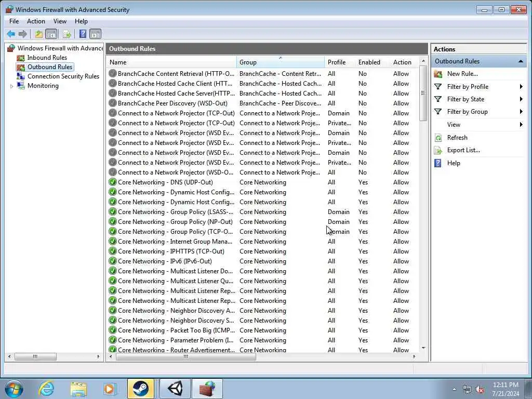
Task: Sort by the Action column header
Action: tap(404, 62)
